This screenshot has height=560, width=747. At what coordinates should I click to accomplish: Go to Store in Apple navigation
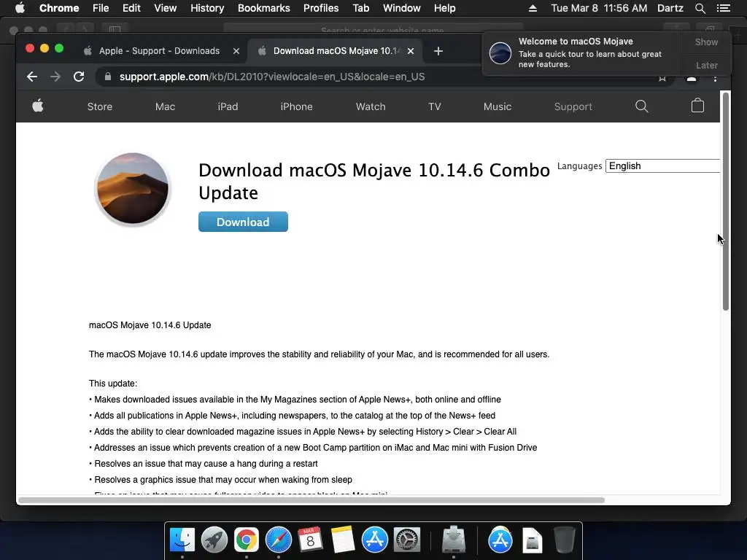click(x=99, y=106)
